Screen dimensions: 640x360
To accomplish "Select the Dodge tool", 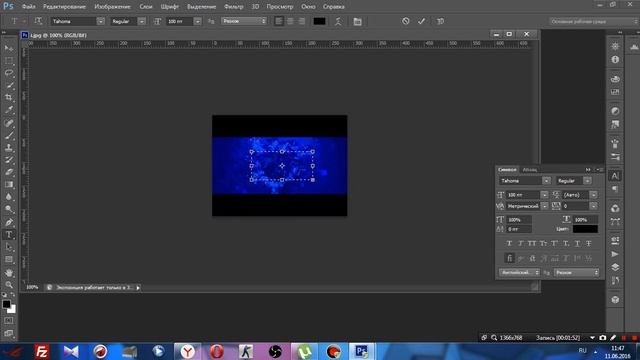I will click(x=9, y=209).
